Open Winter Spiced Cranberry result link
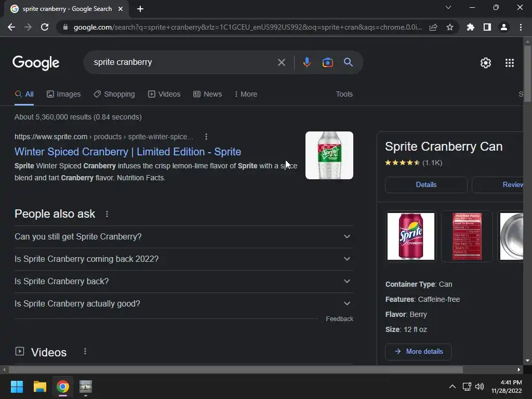The width and height of the screenshot is (532, 399). (128, 152)
